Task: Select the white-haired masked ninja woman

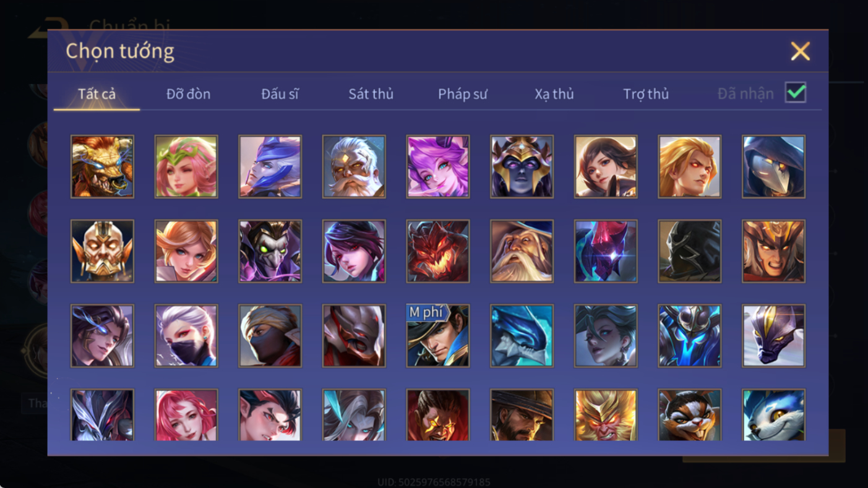Action: pyautogui.click(x=186, y=336)
